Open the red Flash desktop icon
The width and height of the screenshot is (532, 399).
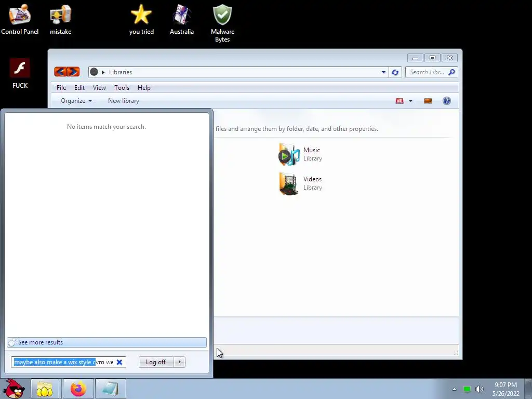pos(20,73)
